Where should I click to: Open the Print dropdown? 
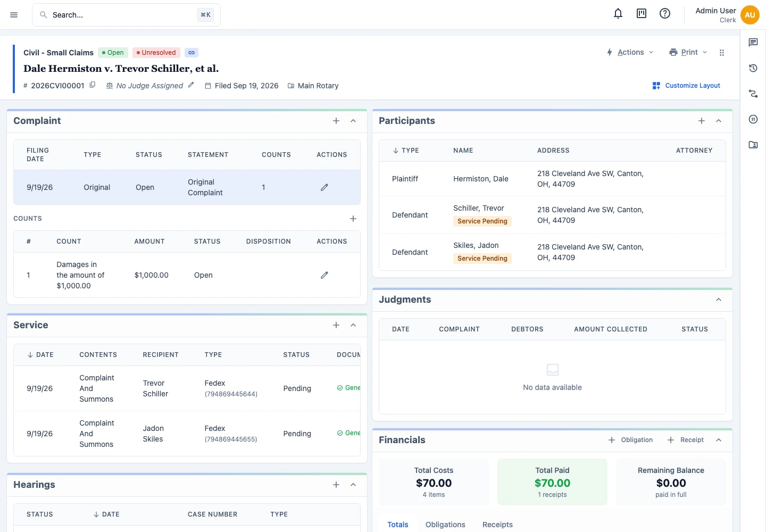point(688,52)
